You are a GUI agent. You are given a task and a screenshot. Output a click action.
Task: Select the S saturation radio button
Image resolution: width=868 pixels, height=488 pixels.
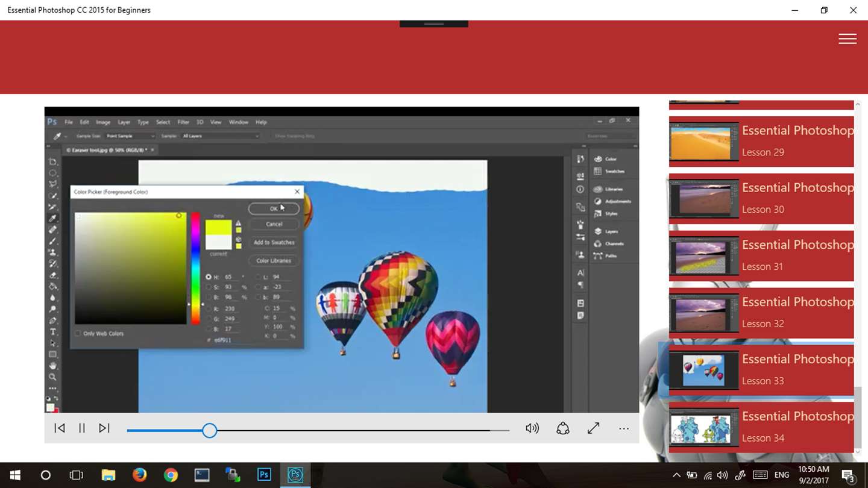click(x=209, y=287)
